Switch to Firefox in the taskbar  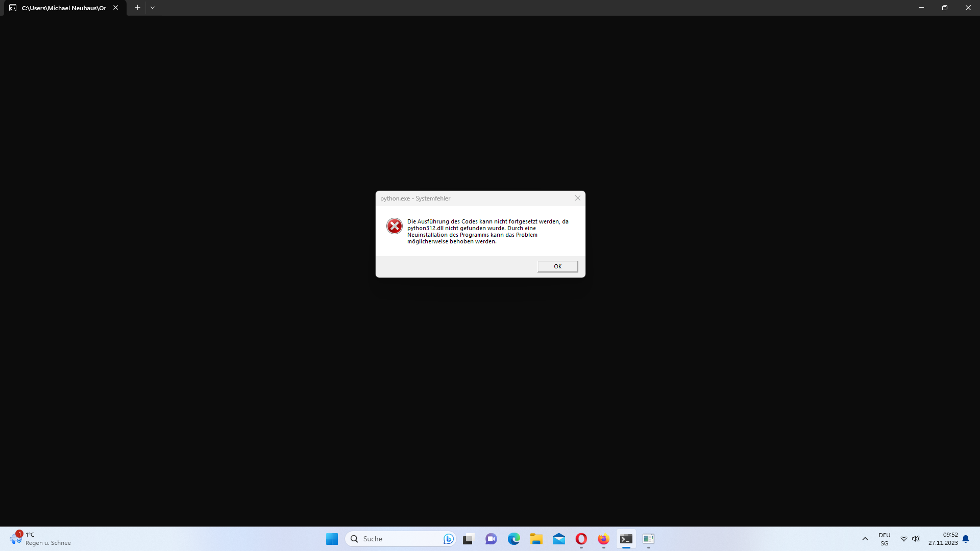click(x=603, y=539)
